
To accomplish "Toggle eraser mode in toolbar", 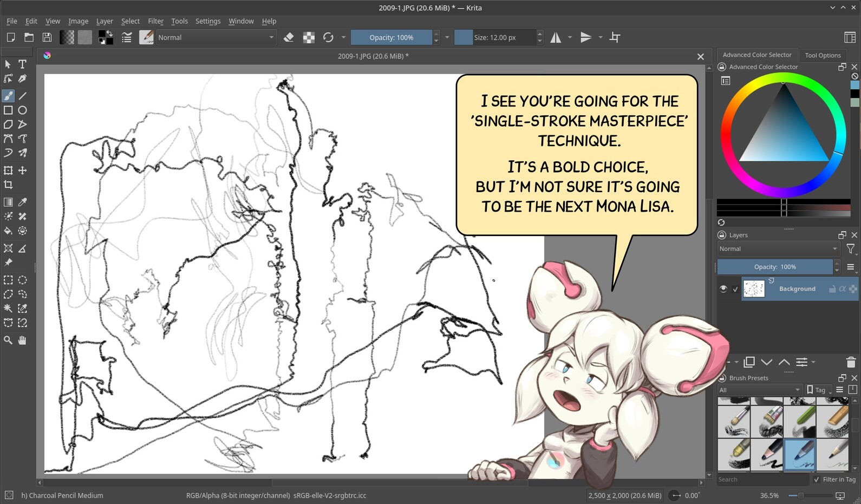I will 289,37.
